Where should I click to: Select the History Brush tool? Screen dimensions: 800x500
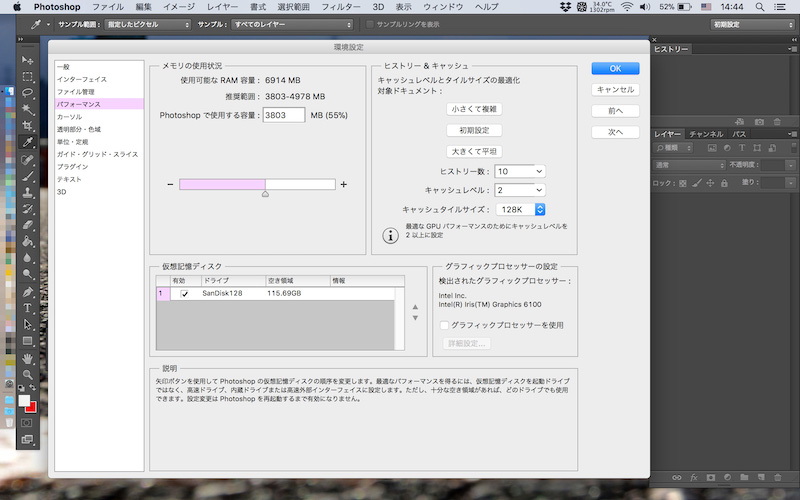pos(28,209)
